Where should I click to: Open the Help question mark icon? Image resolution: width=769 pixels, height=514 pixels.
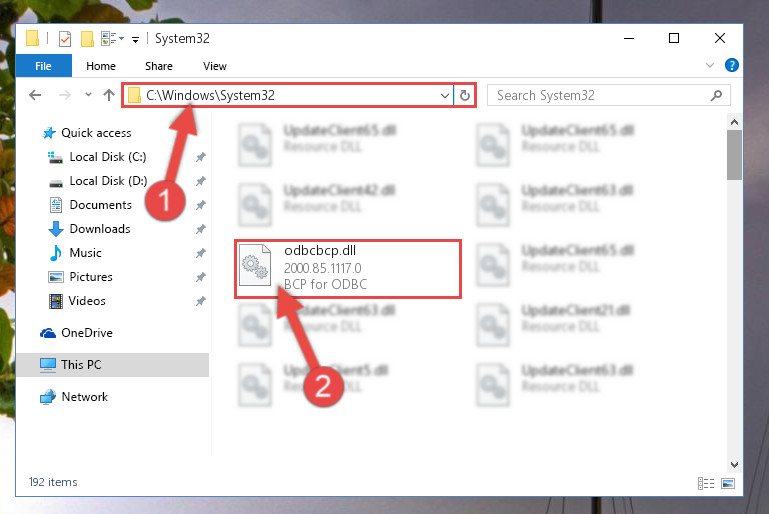click(731, 65)
